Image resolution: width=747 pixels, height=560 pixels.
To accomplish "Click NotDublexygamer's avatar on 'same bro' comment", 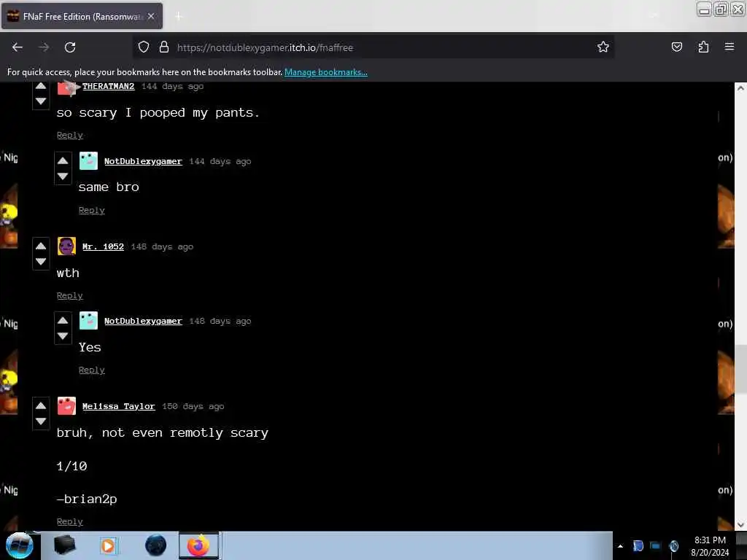I will [88, 161].
